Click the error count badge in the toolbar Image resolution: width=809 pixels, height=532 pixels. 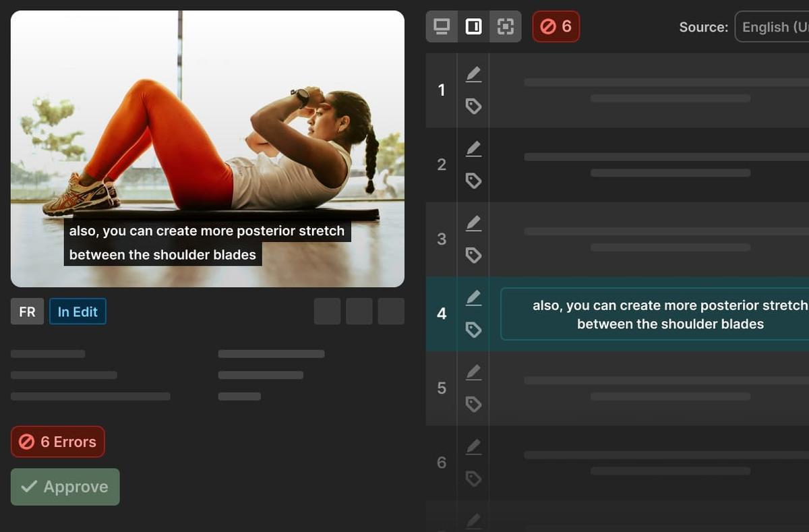coord(556,26)
